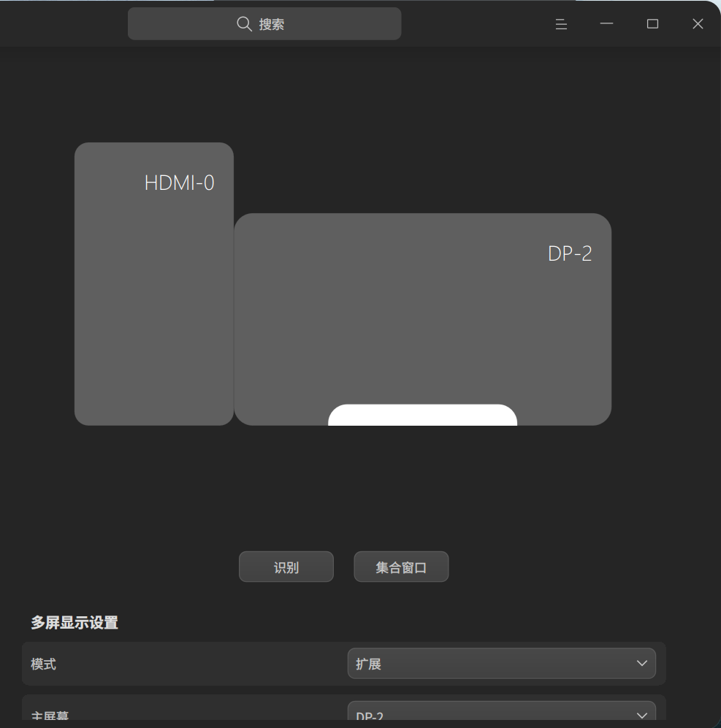
Task: Open the 模式 dropdown showing 扩展
Action: (502, 664)
